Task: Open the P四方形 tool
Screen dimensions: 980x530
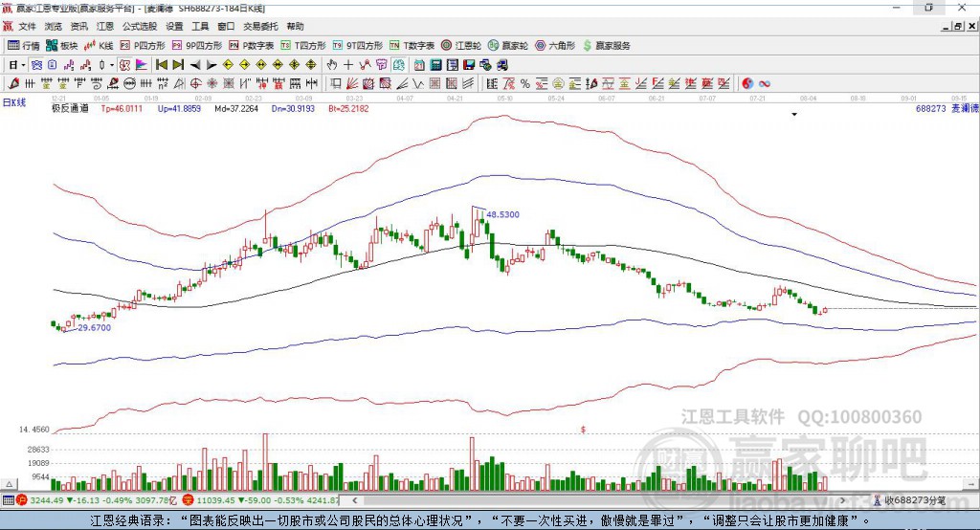Action: coord(143,46)
